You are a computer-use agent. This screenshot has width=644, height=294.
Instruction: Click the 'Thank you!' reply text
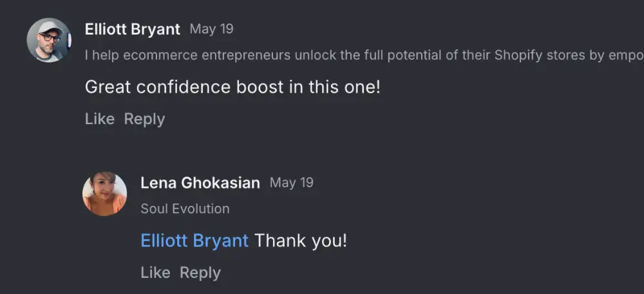tap(301, 241)
